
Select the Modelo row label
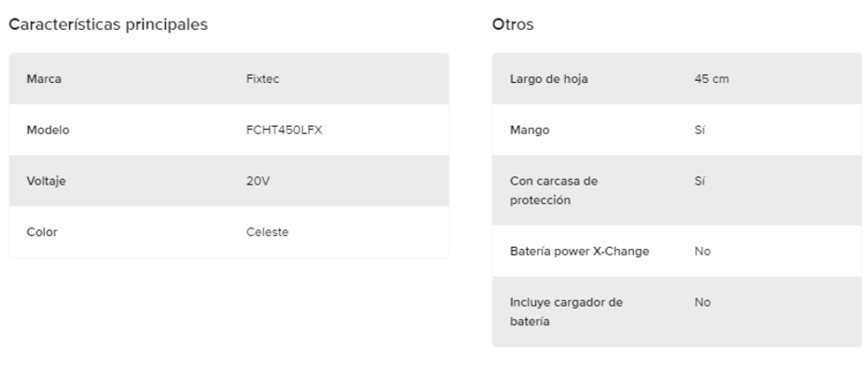pyautogui.click(x=48, y=131)
